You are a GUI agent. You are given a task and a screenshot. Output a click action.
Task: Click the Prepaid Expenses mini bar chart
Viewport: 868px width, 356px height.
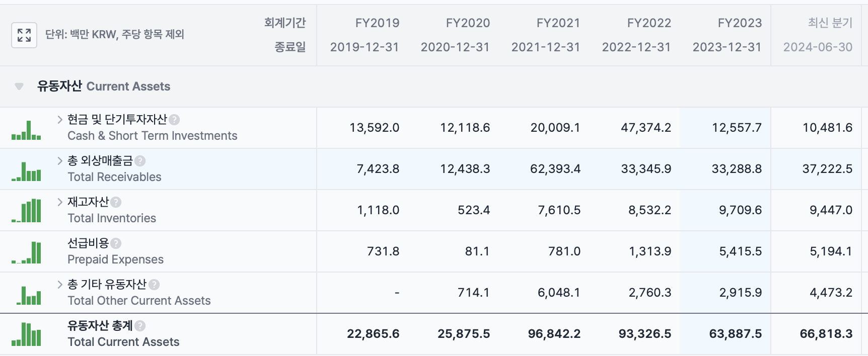point(26,253)
